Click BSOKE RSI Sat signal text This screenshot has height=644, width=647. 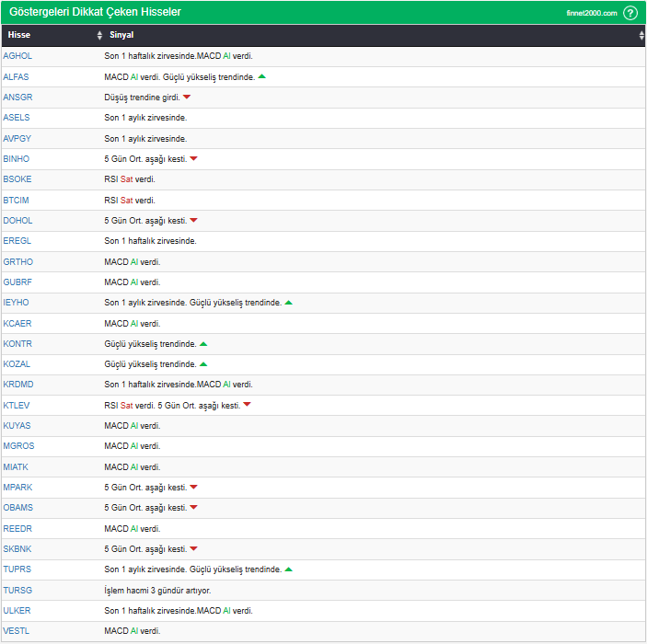click(130, 179)
